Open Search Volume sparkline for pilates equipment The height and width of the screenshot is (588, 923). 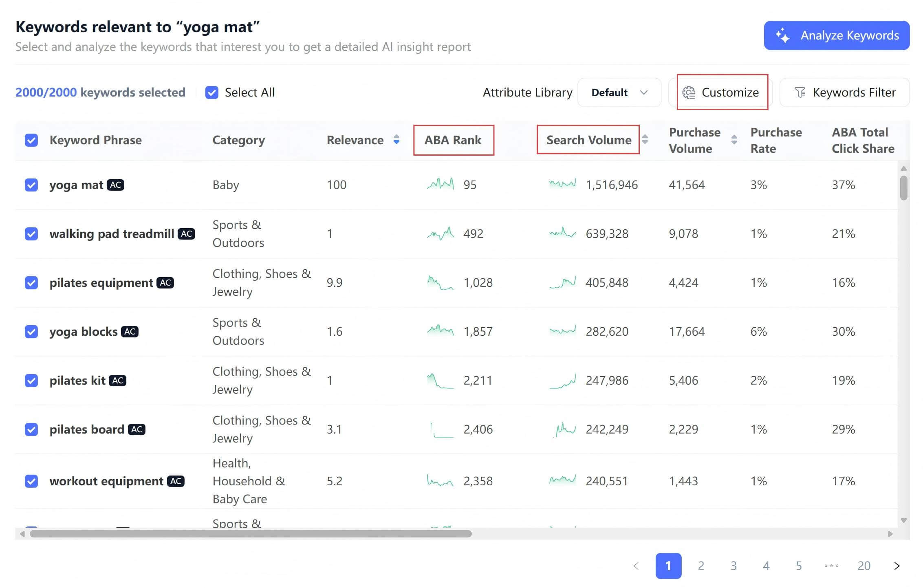click(x=562, y=282)
